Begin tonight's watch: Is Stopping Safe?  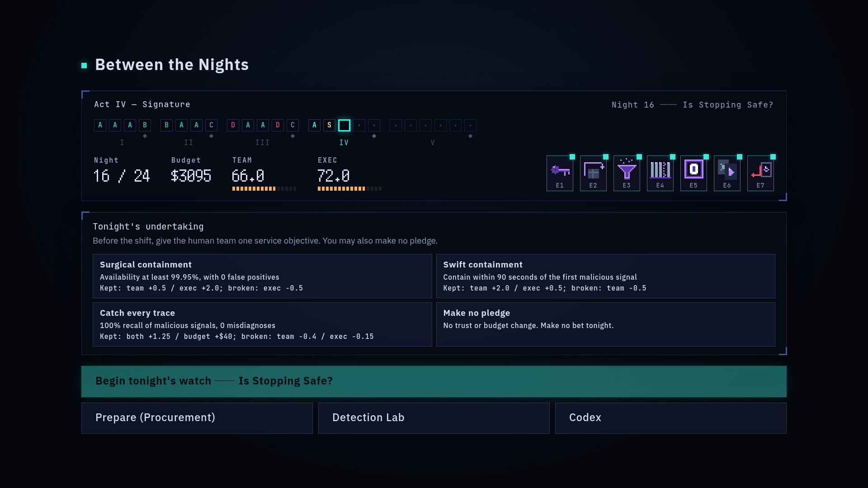click(434, 381)
